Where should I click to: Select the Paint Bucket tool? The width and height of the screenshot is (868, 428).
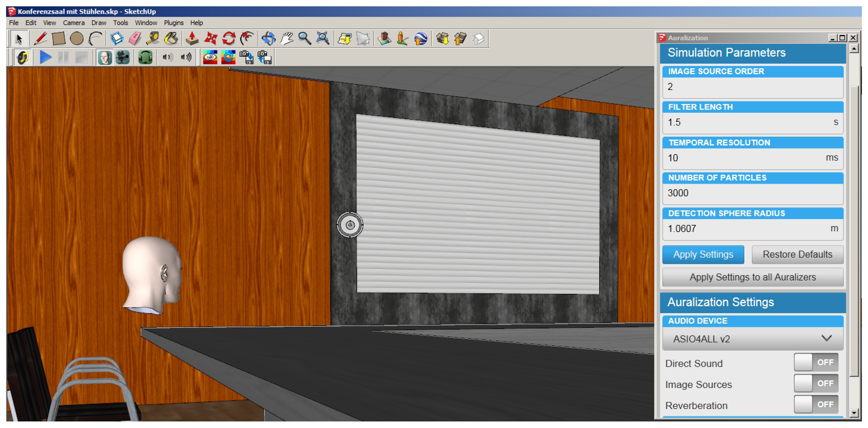pos(171,38)
